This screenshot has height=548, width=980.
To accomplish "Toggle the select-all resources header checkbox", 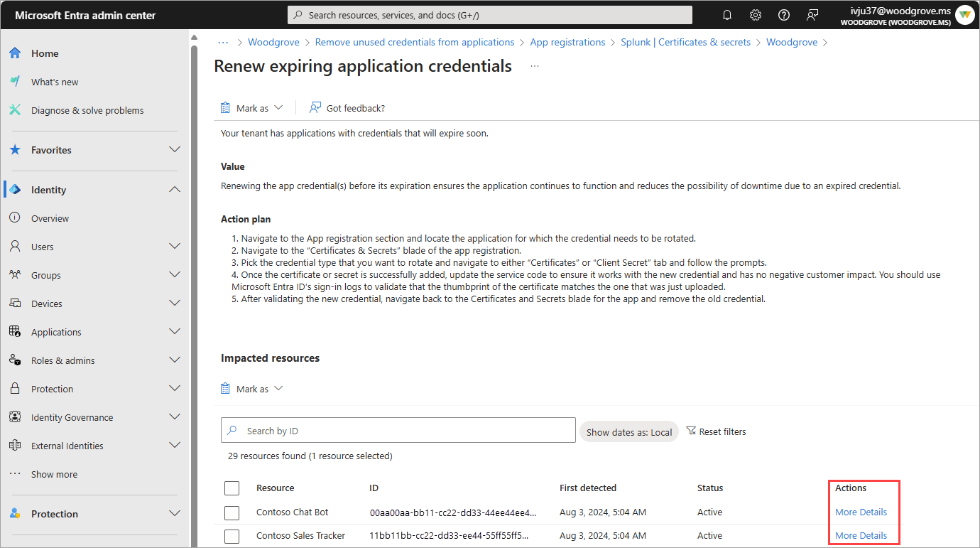I will coord(232,488).
